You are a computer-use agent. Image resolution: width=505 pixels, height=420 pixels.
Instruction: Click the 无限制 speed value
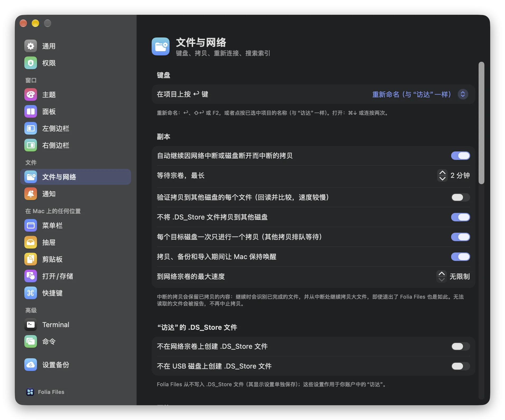[460, 276]
